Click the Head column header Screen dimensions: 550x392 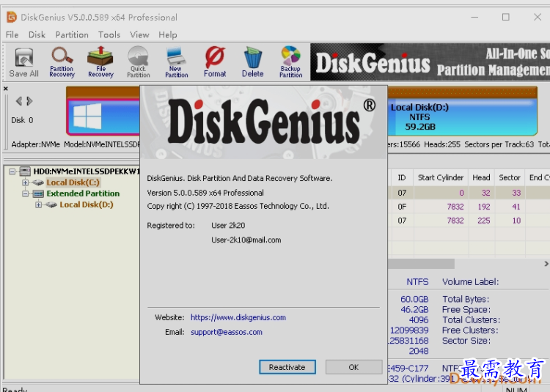pyautogui.click(x=481, y=177)
